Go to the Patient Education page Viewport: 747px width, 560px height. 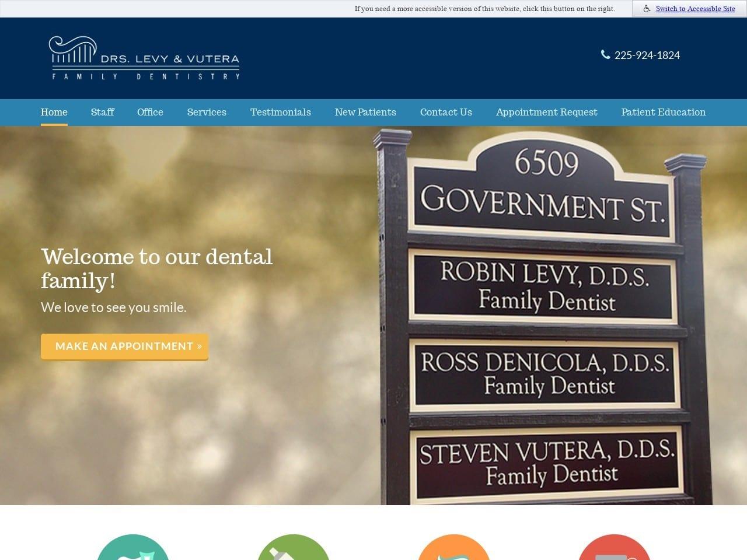point(664,112)
